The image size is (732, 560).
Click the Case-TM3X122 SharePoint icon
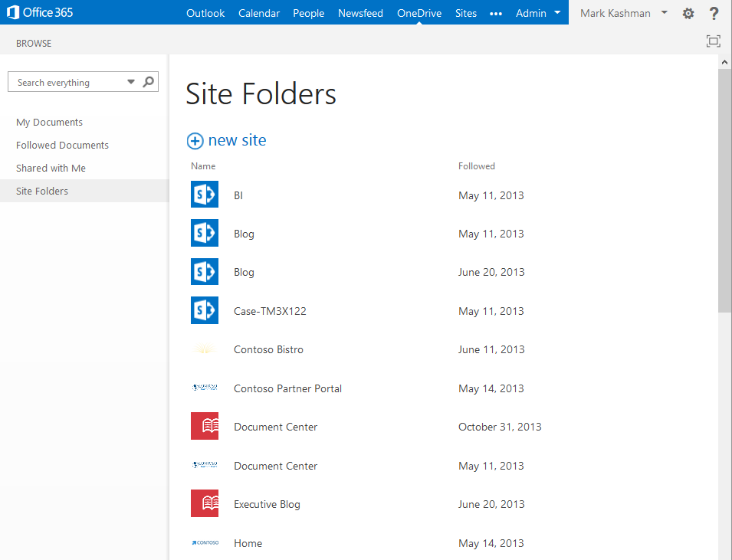pos(205,309)
